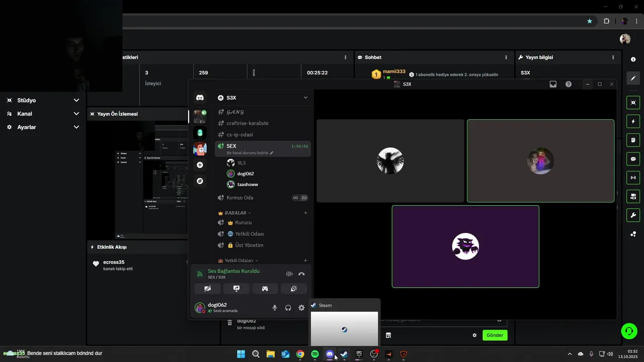Expand the Stüdyo sidebar section

76,100
